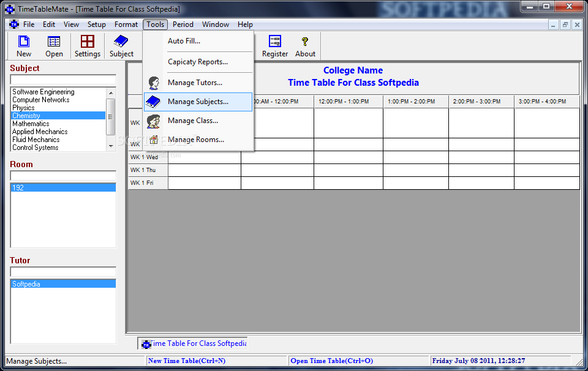
Task: Open the File menu
Action: point(29,24)
